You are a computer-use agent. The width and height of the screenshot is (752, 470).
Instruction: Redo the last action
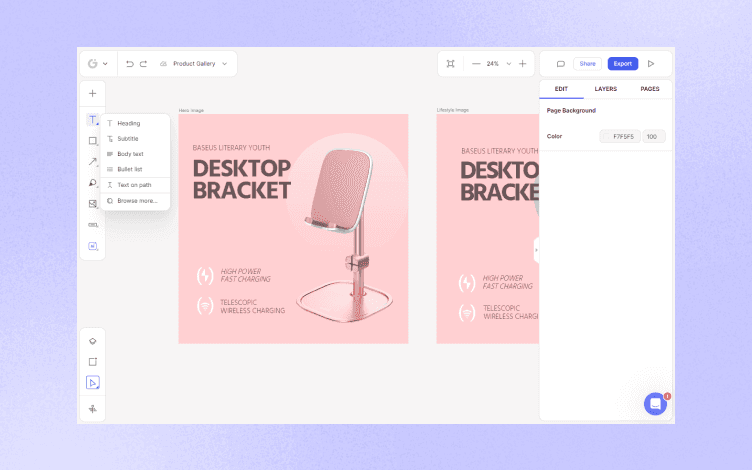click(x=143, y=64)
